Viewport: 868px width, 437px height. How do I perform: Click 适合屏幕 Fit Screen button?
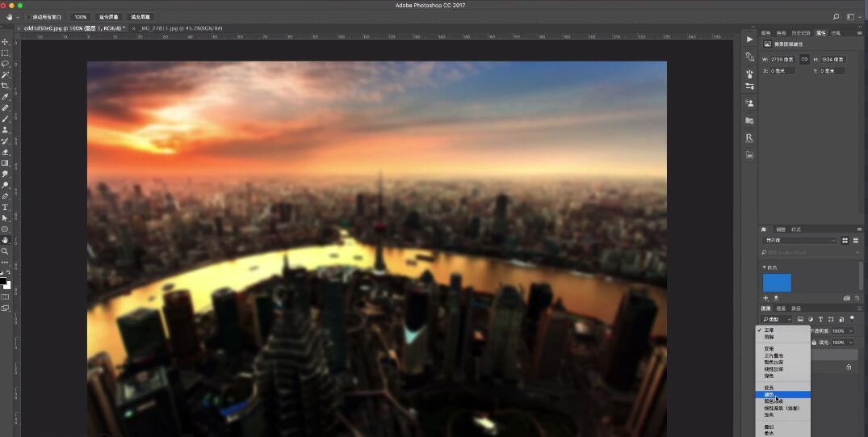[108, 17]
